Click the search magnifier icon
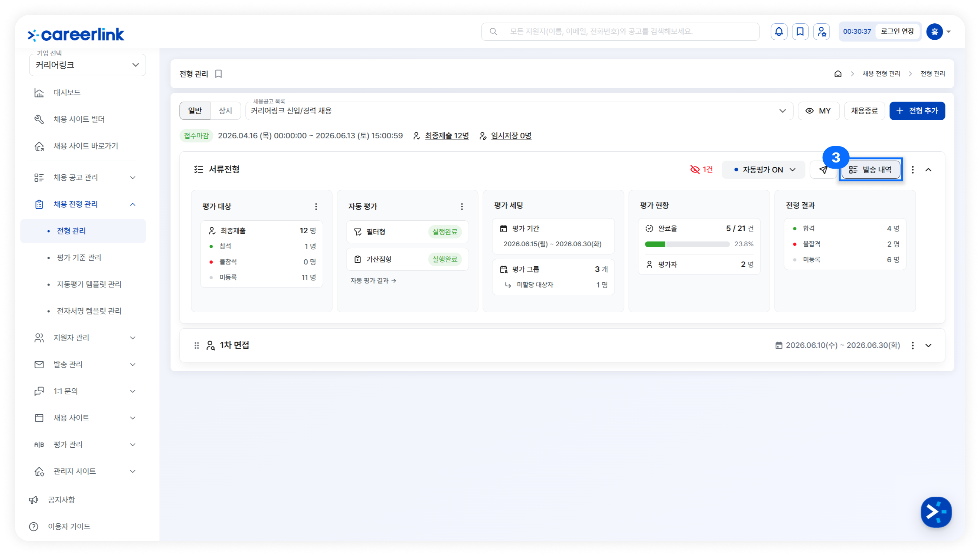980x556 pixels. 493,32
